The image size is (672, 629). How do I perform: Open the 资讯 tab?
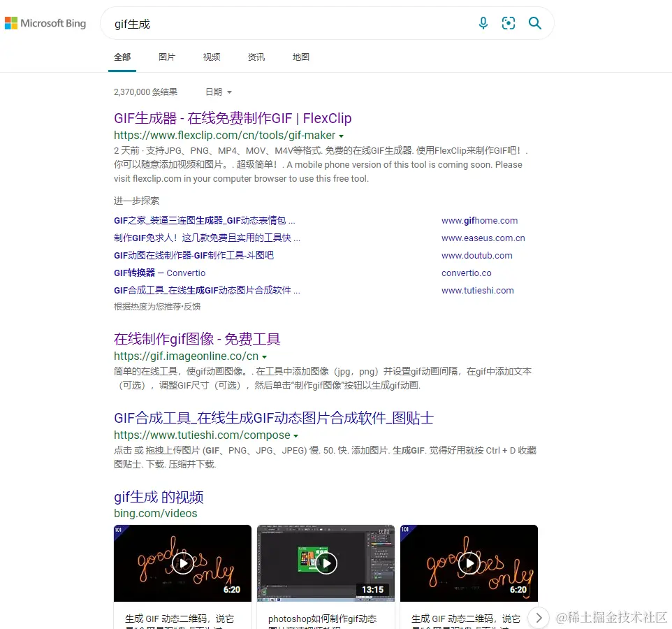point(256,57)
